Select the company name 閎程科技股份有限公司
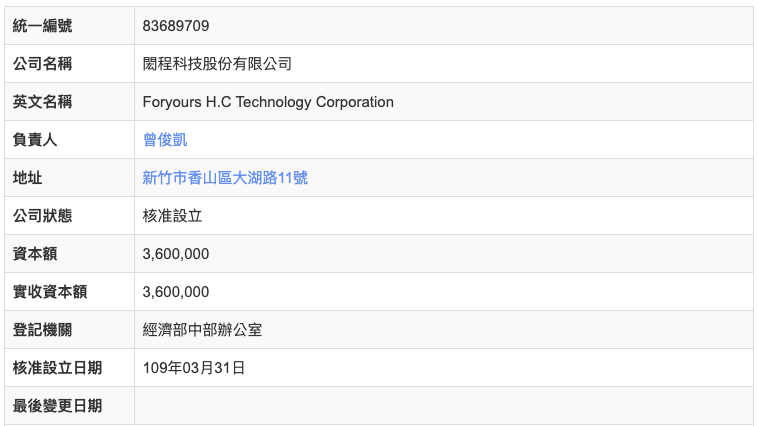Viewport: 757px width, 426px height. (217, 64)
